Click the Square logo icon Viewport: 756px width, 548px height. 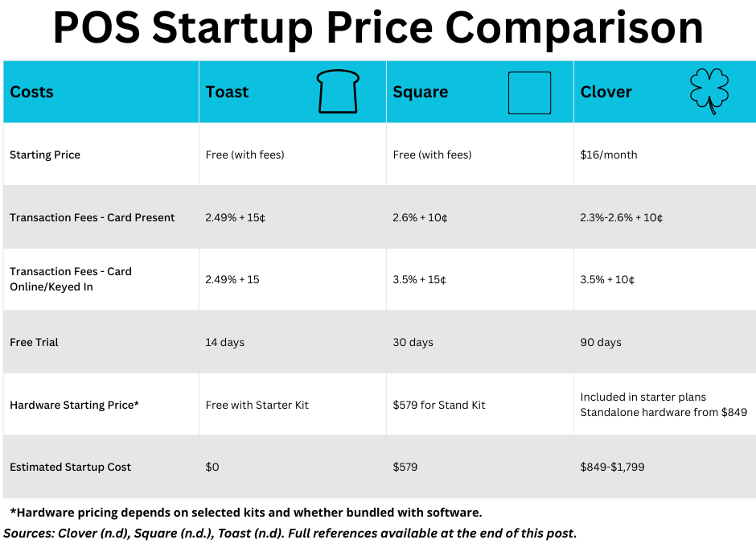pos(529,93)
